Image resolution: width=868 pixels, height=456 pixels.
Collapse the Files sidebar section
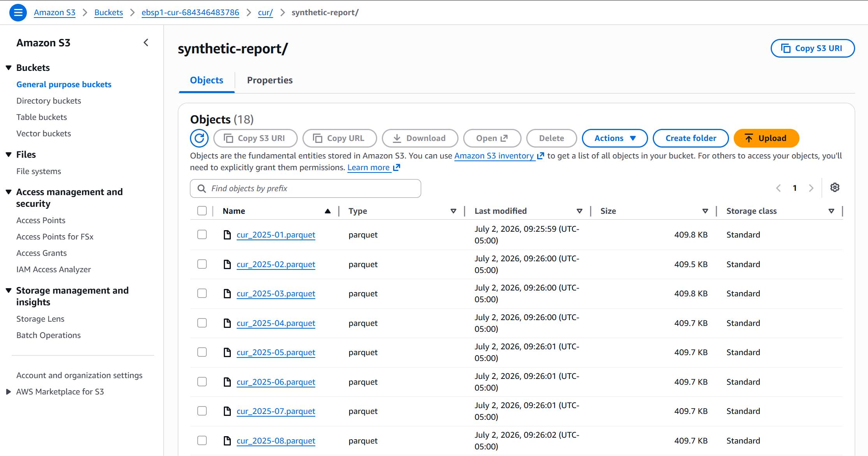coord(9,155)
